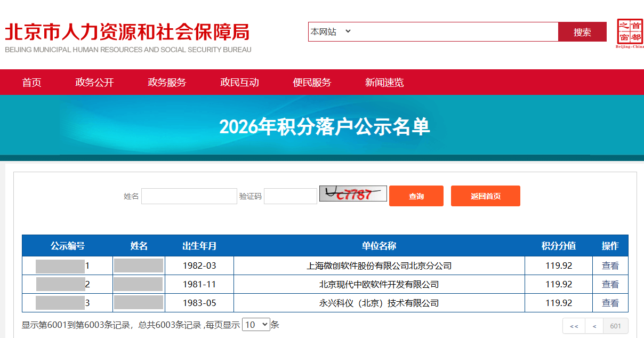The image size is (644, 338).
Task: Click the 单位名称 column header
Action: 379,246
